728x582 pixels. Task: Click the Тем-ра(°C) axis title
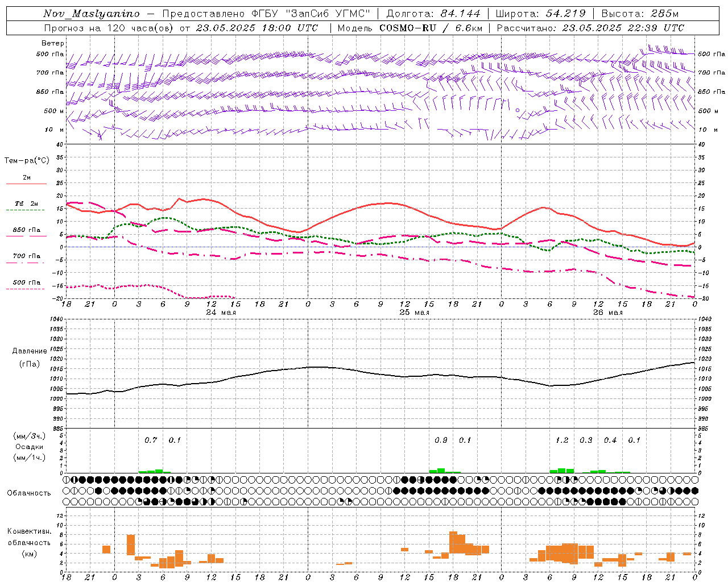tap(27, 161)
